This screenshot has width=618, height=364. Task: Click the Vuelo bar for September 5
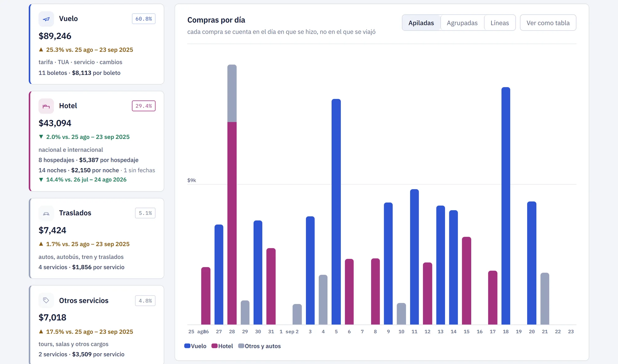click(336, 211)
